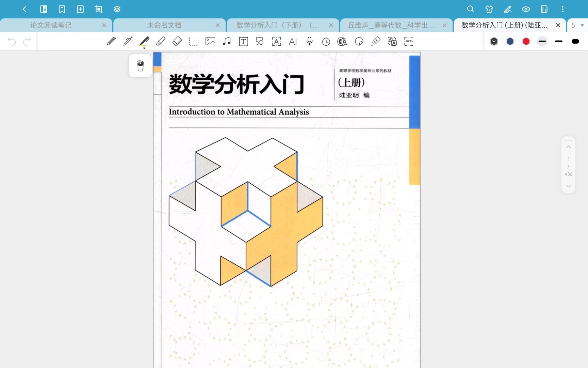
Task: Open the floating pen holder button
Action: click(x=140, y=65)
